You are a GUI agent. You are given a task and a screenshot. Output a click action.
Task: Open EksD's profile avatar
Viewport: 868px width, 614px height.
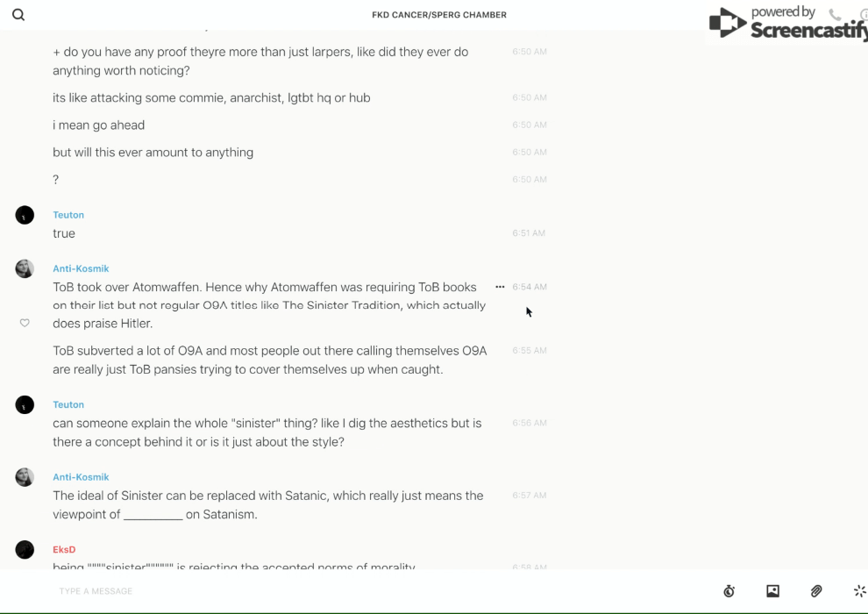(x=25, y=550)
